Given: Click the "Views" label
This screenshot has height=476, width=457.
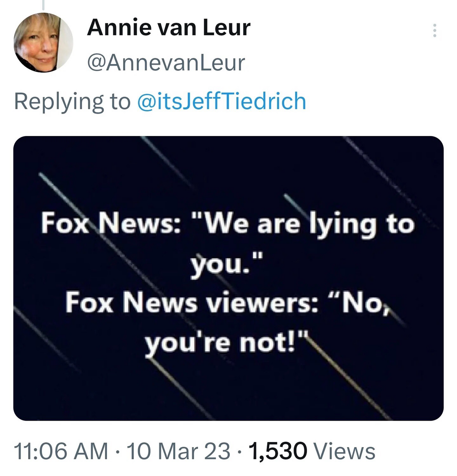Looking at the screenshot, I should point(345,451).
